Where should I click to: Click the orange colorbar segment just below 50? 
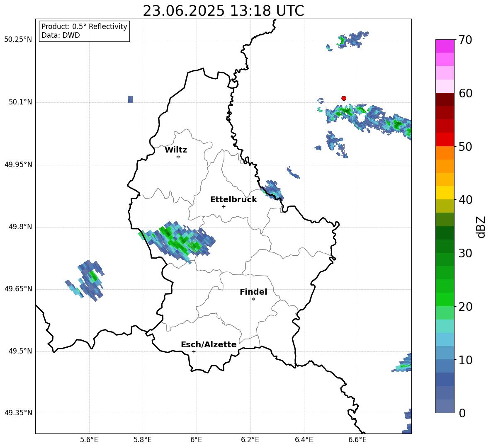click(445, 153)
